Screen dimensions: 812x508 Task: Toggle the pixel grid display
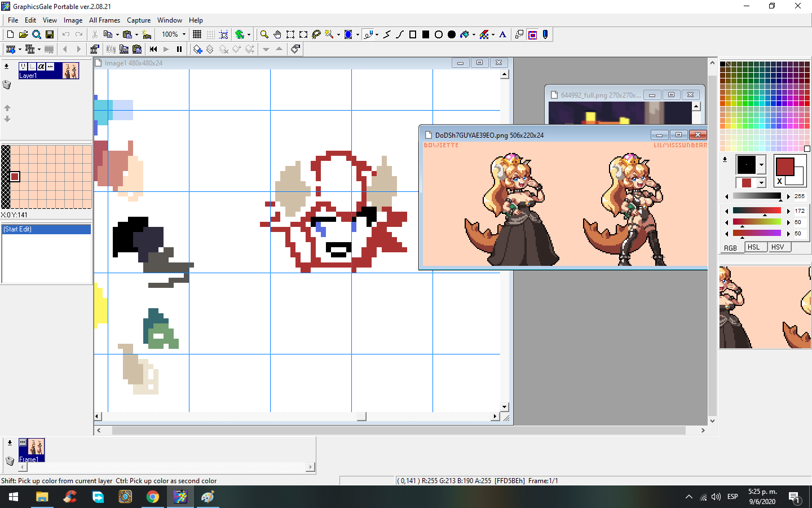pos(197,34)
